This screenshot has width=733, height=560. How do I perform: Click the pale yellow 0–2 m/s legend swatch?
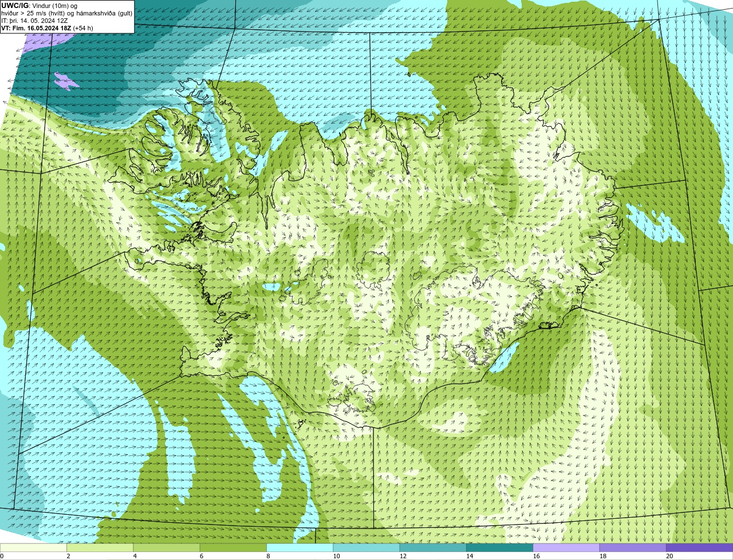click(33, 548)
